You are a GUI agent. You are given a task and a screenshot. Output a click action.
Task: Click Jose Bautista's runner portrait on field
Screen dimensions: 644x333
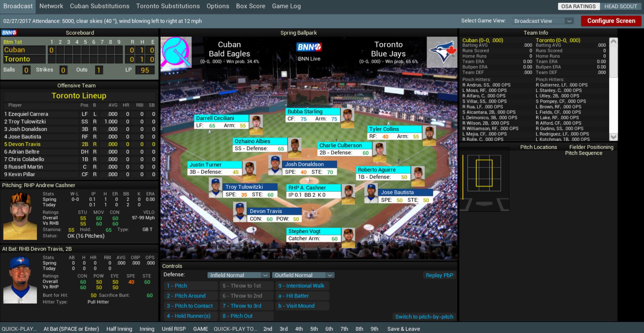(x=371, y=193)
